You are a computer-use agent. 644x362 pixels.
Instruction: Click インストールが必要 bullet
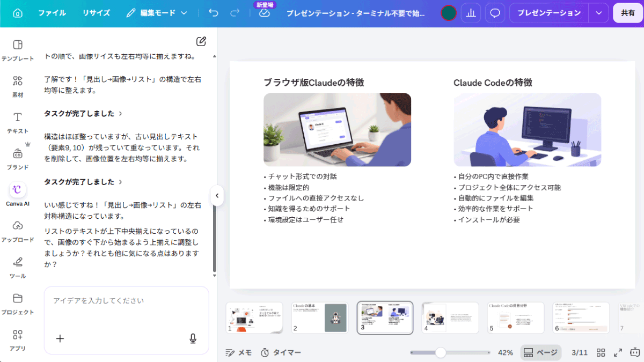coord(487,220)
